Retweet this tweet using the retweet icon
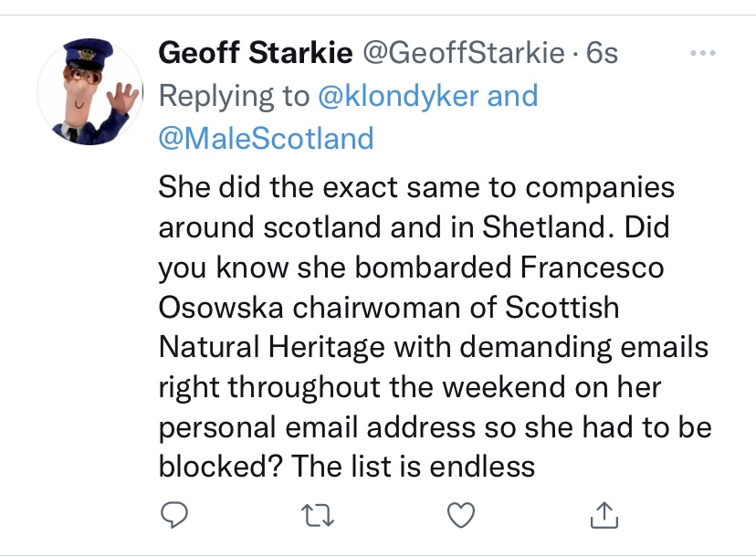Image resolution: width=756 pixels, height=557 pixels. click(x=318, y=517)
